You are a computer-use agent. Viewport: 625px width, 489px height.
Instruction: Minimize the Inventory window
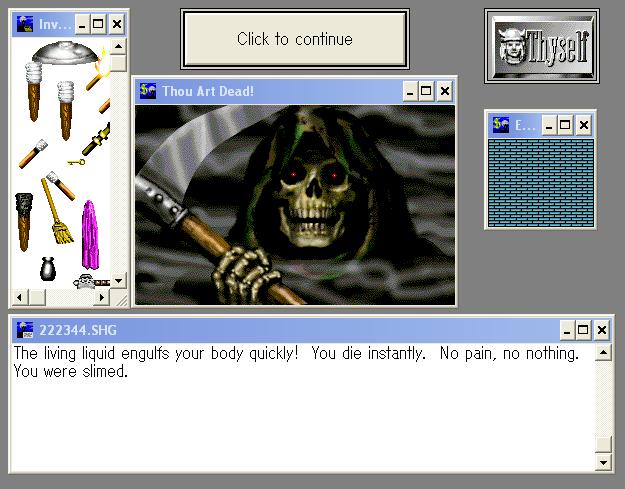point(81,24)
